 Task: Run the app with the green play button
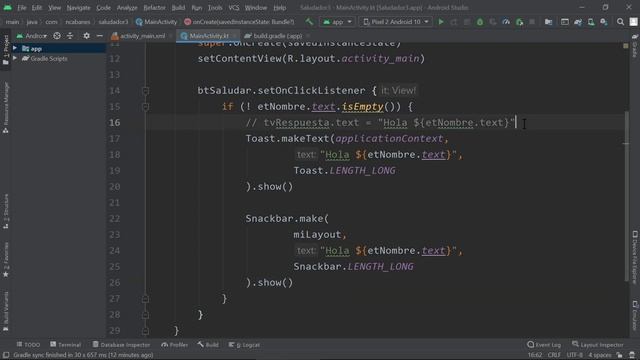441,22
